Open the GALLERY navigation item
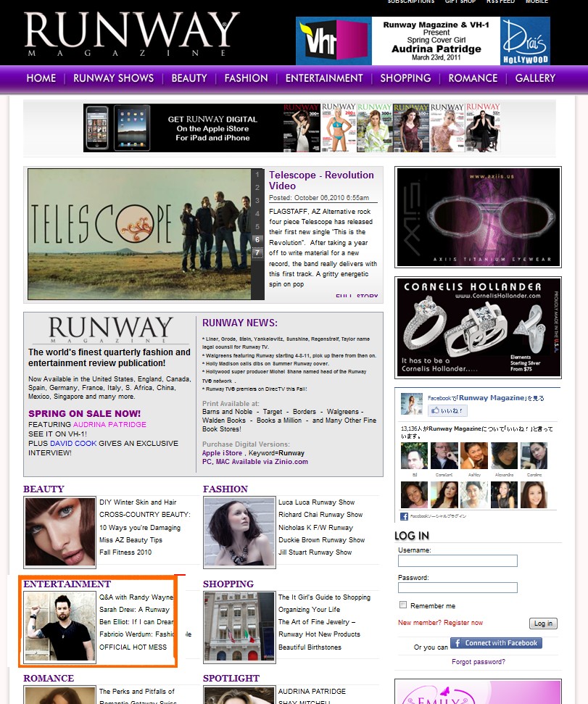Screen dimensions: 588x704 (536, 78)
